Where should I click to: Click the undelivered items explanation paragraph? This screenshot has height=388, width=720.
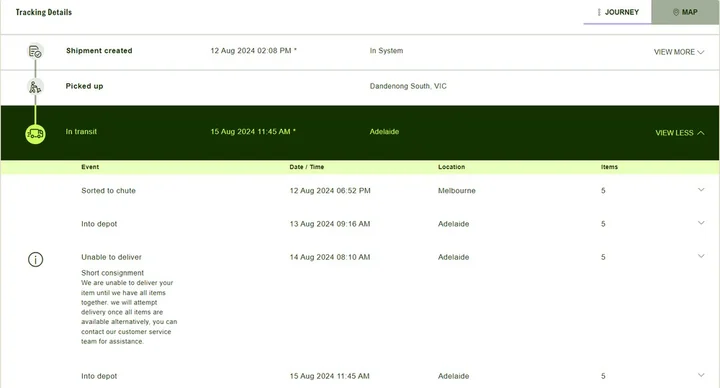129,312
